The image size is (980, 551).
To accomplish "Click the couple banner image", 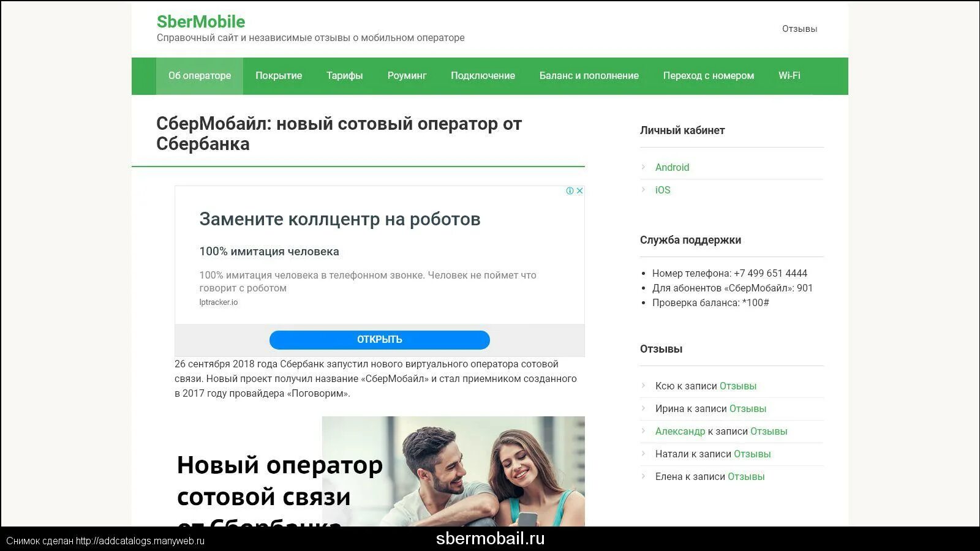I will 380,471.
